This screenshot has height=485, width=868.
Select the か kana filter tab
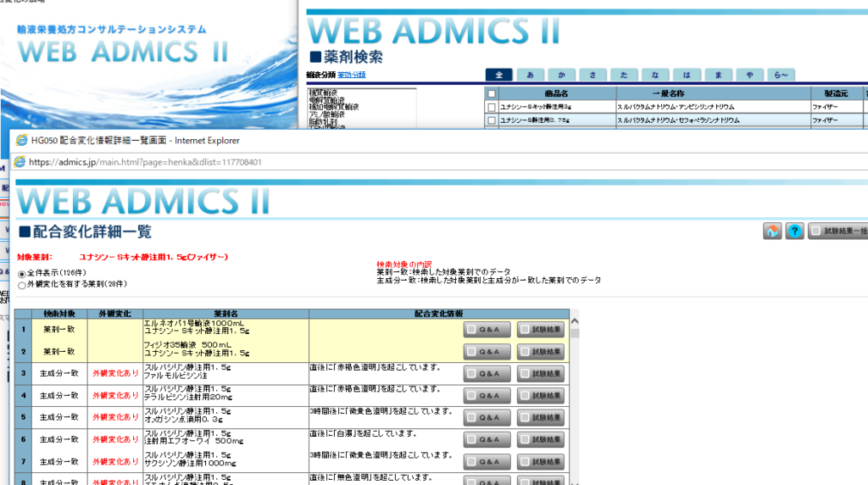click(561, 75)
